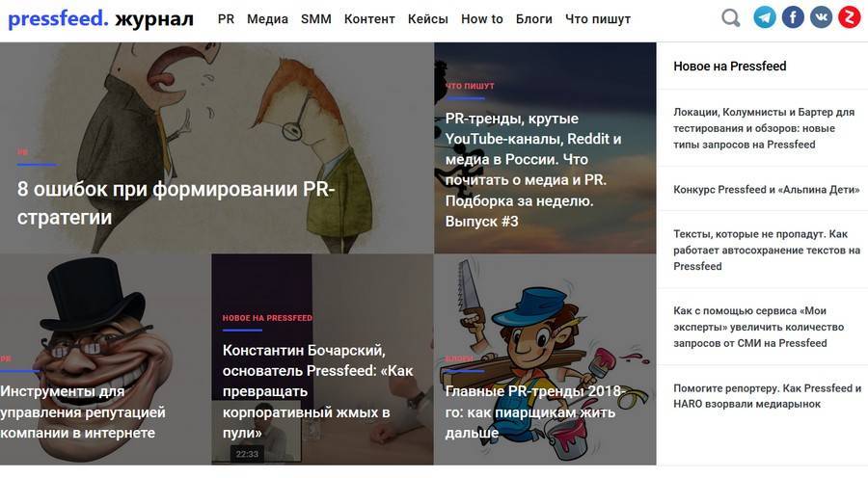Open sidebar link Конкурс Pressfeed и Альпина Дети
This screenshot has height=478, width=868.
click(766, 189)
